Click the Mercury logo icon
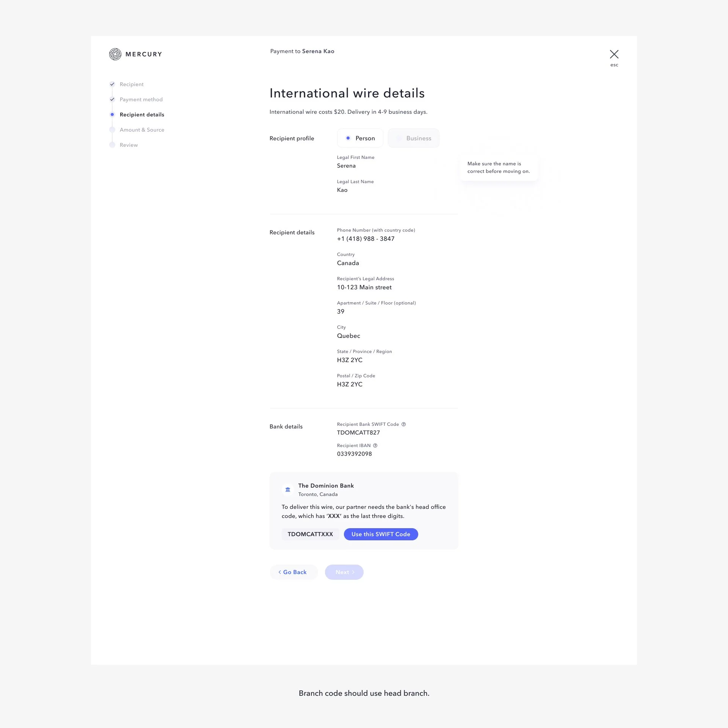Image resolution: width=728 pixels, height=728 pixels. (115, 54)
